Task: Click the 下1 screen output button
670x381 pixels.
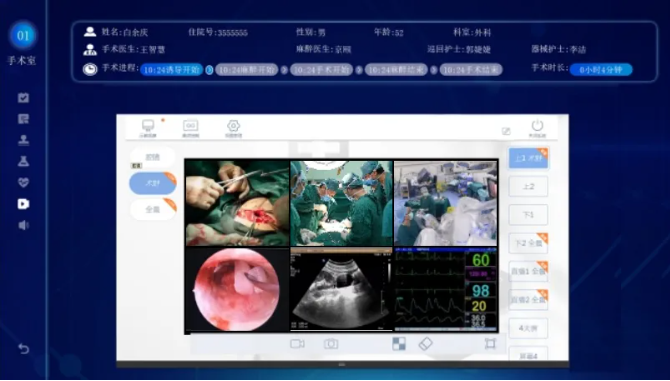Action: point(528,215)
